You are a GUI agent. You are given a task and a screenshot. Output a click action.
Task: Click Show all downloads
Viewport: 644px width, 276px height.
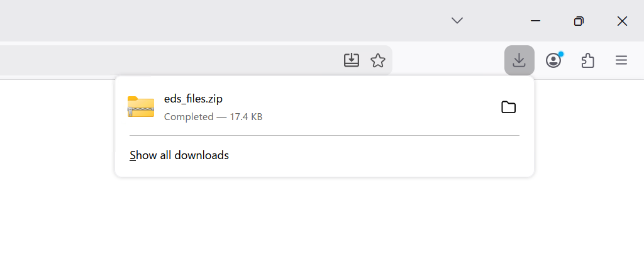coord(179,155)
